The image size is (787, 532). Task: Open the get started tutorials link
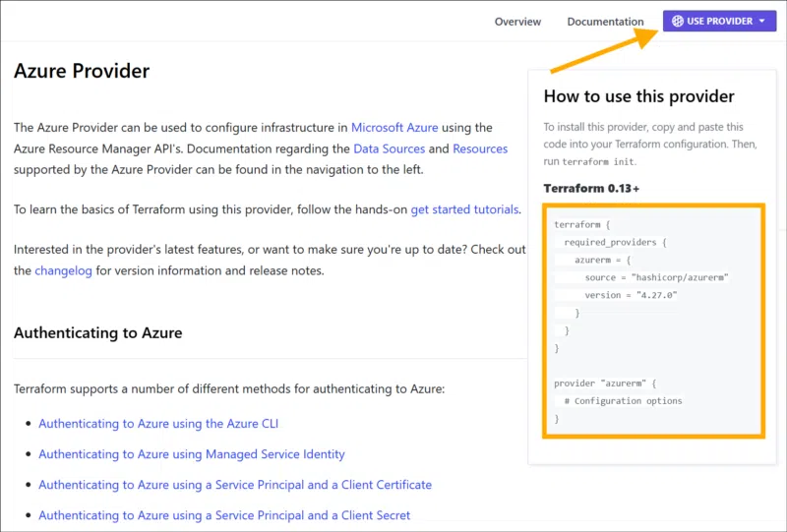(464, 209)
